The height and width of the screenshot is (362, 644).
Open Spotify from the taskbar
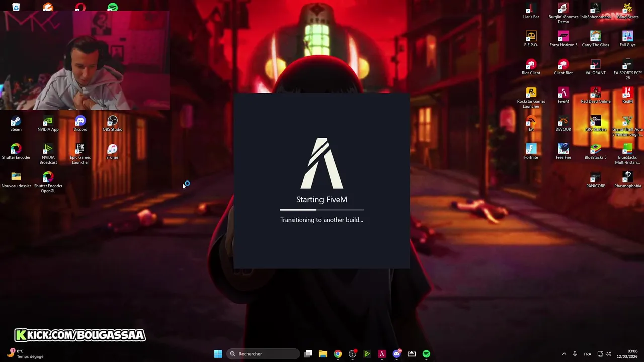(426, 354)
